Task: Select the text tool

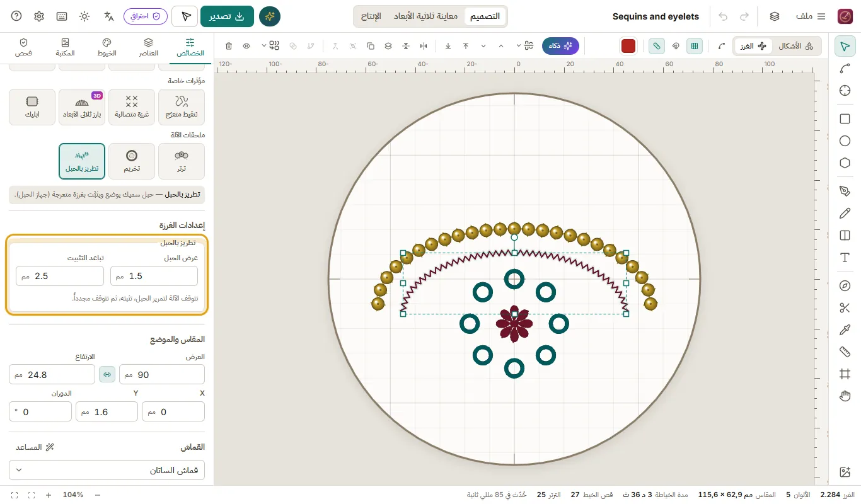Action: pyautogui.click(x=845, y=257)
